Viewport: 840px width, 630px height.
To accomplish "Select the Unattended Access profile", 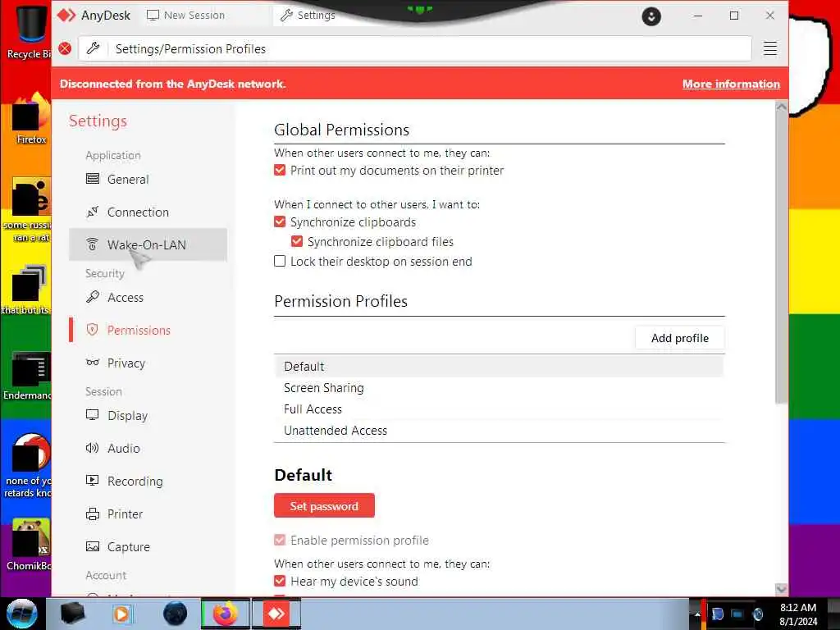I will tap(499, 431).
